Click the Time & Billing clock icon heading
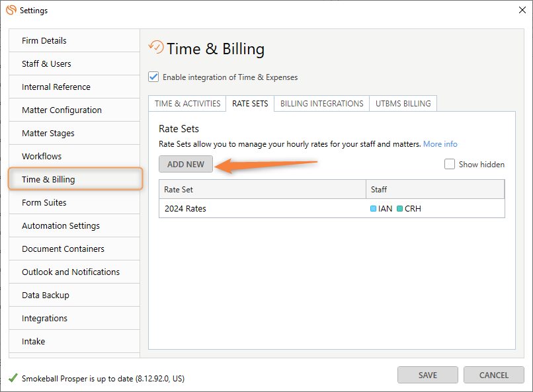Image resolution: width=533 pixels, height=392 pixels. (x=156, y=47)
